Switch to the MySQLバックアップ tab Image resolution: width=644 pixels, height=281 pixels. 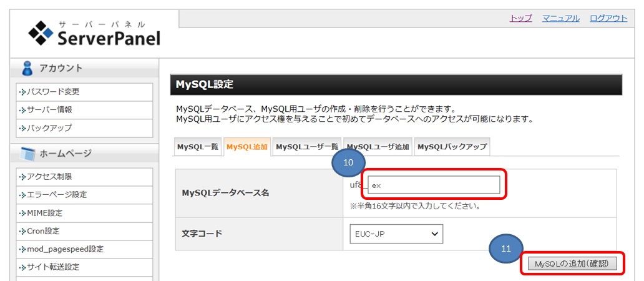pos(452,147)
